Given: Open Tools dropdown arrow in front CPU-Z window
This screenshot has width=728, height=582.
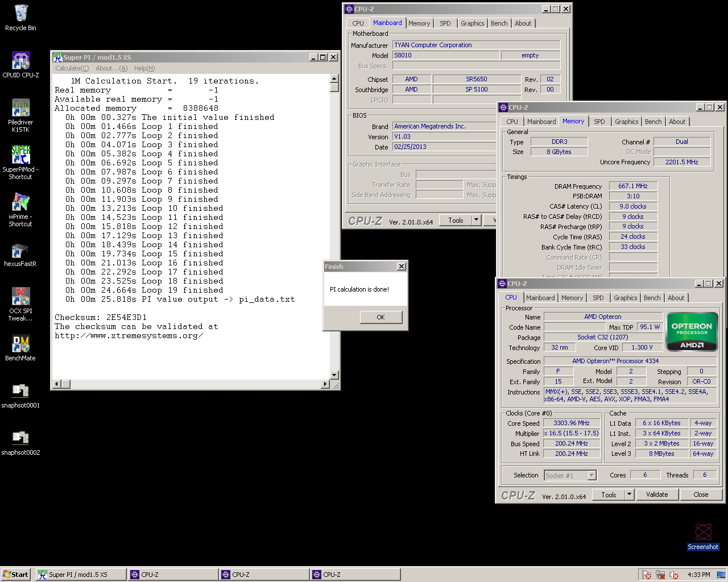Looking at the screenshot, I should (x=630, y=494).
